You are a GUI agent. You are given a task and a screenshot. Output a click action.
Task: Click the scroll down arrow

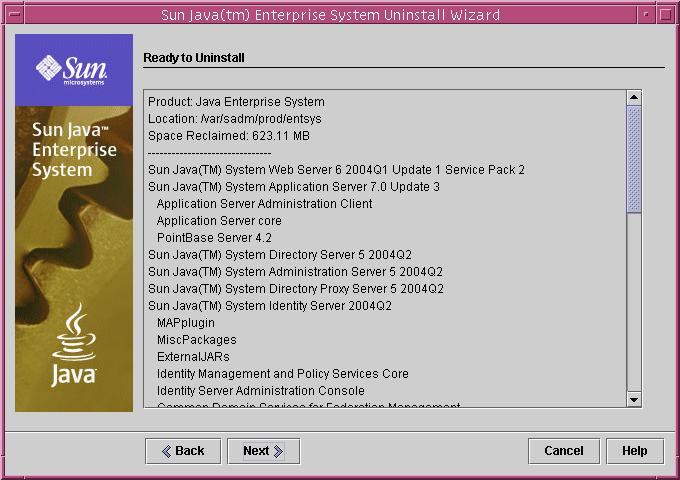click(634, 399)
